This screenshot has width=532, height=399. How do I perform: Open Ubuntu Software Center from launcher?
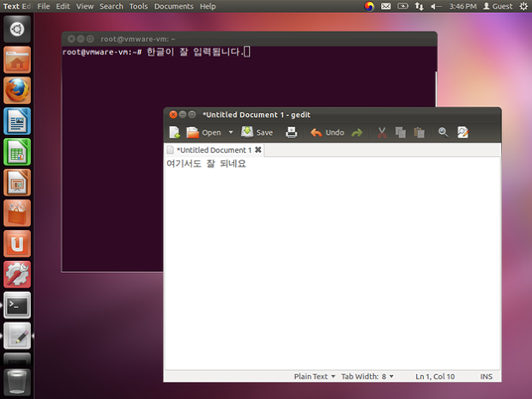[x=17, y=213]
